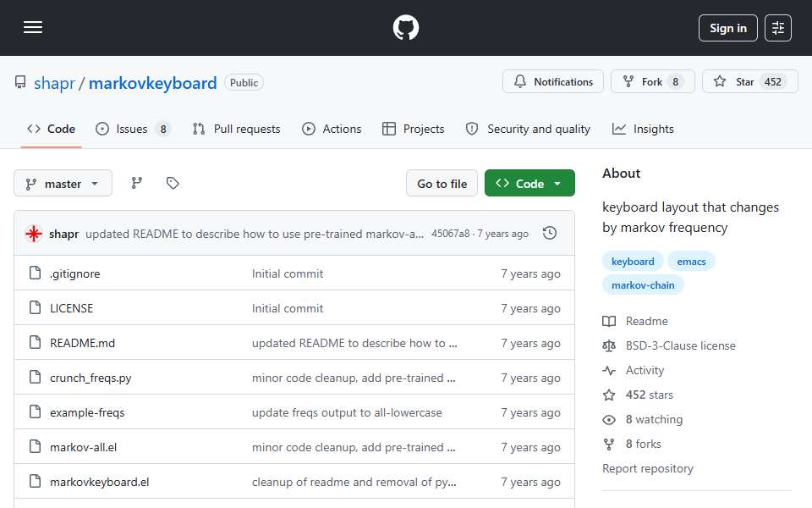This screenshot has width=812, height=508.
Task: Click the star count 452 in Star button
Action: coord(772,82)
